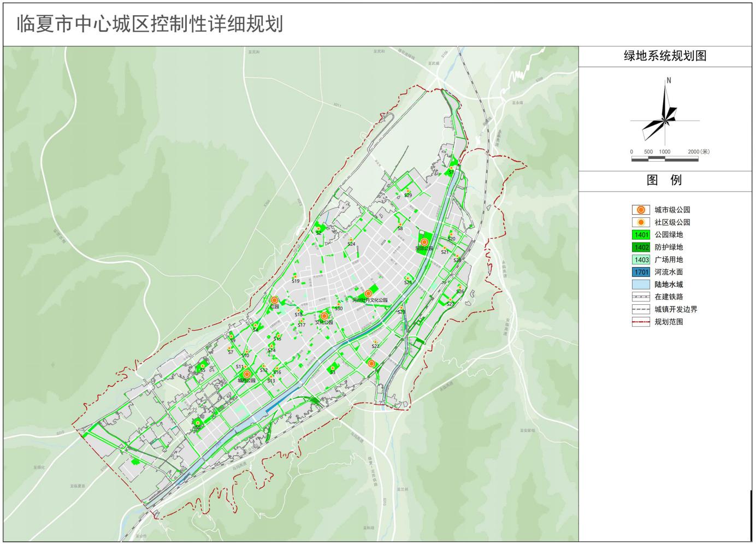Click the 临夏市中心城区控制性详细规划 main title
The height and width of the screenshot is (544, 756).
tap(150, 24)
